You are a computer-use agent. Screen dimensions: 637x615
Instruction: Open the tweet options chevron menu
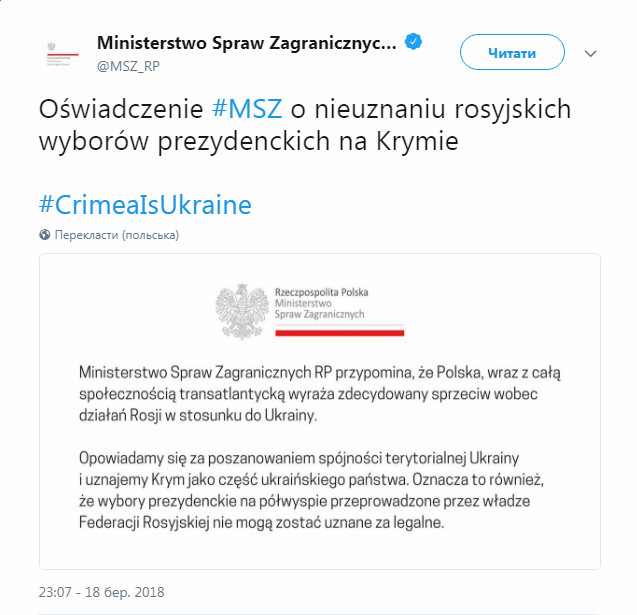(590, 53)
